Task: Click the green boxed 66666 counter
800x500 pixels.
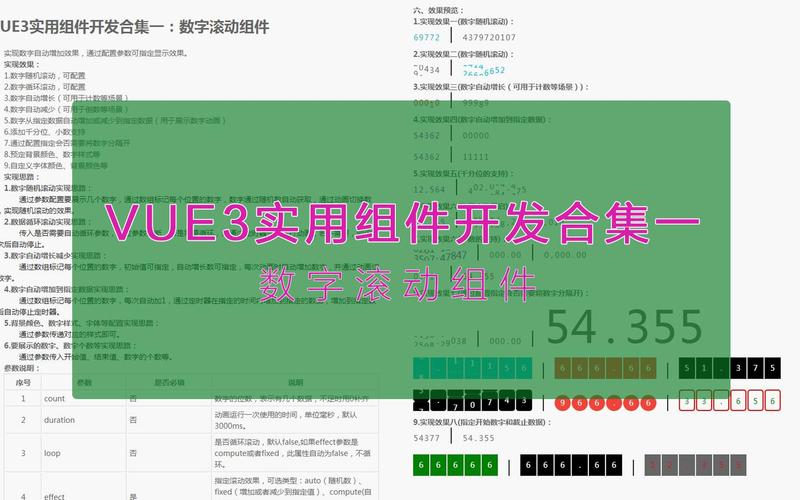Action: [455, 465]
